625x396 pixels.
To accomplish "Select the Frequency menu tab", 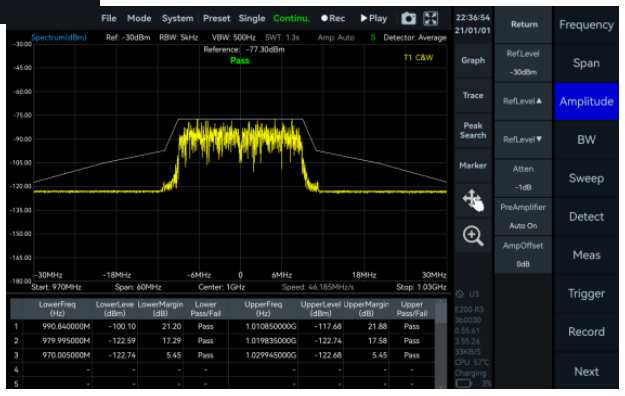I will [x=586, y=25].
